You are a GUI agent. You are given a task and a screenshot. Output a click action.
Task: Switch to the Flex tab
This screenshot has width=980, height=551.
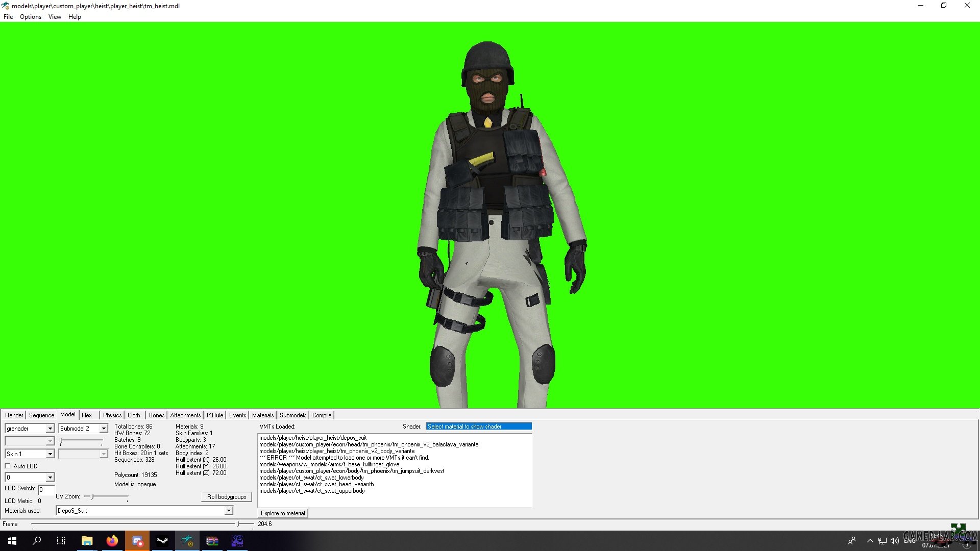(87, 415)
